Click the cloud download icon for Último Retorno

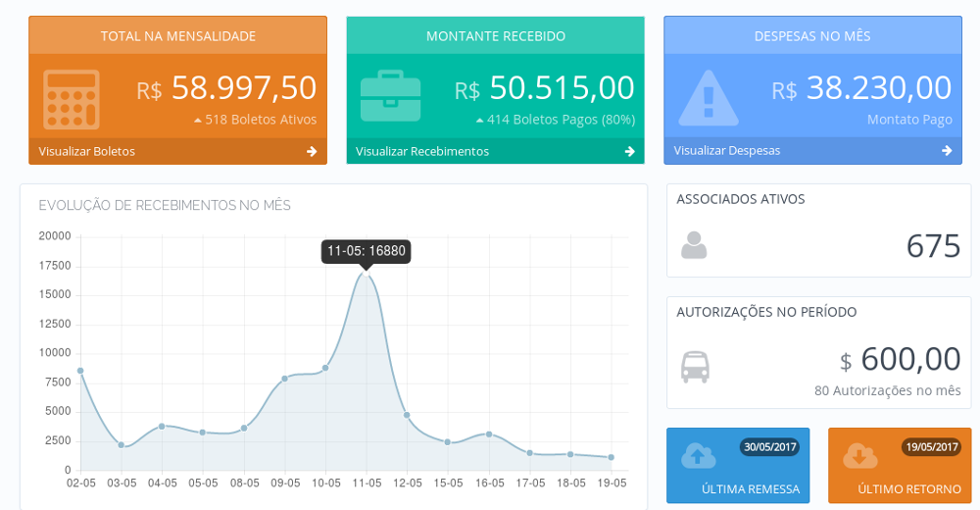(x=859, y=456)
